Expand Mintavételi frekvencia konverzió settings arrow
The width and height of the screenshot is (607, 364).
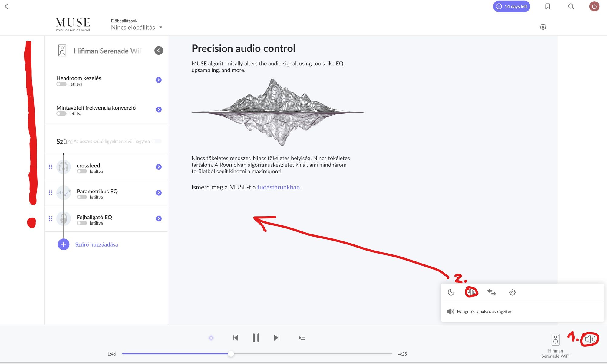tap(159, 110)
